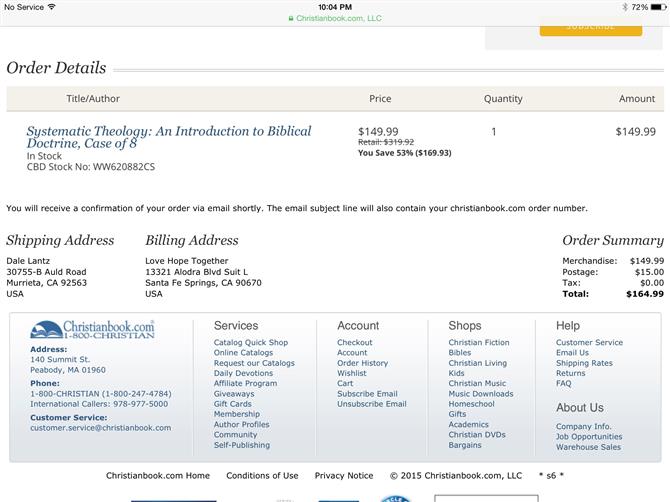Click Request our Catalogs link

pos(254,363)
